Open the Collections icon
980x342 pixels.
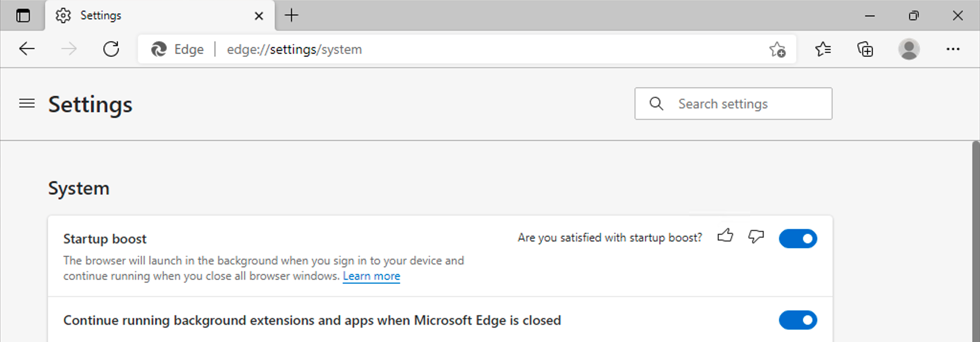click(x=865, y=49)
